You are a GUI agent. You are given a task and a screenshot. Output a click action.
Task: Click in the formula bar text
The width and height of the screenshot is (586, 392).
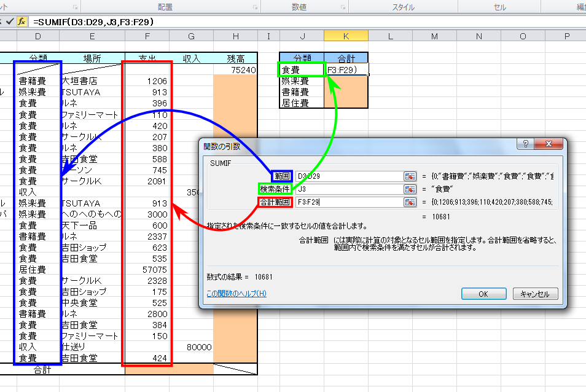click(x=93, y=22)
